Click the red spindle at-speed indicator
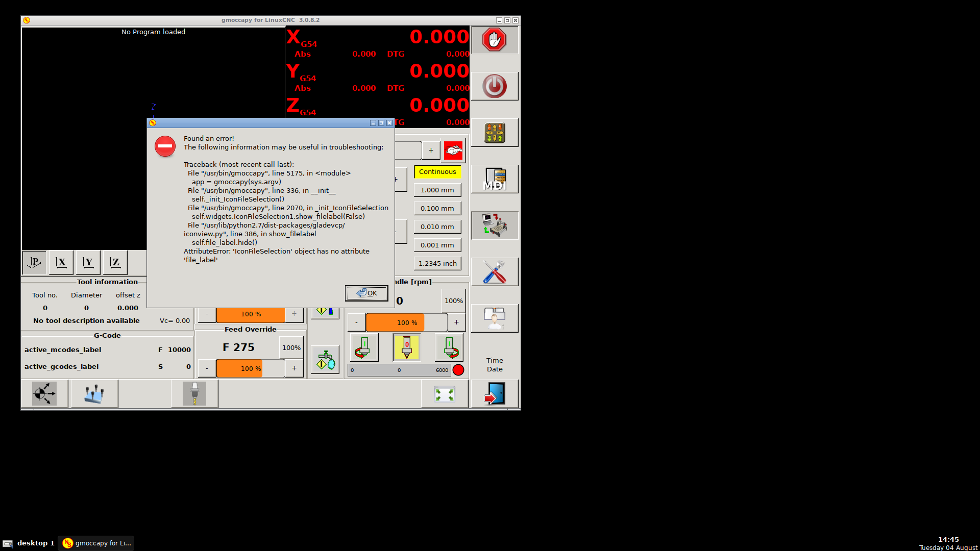980x551 pixels. coord(458,370)
